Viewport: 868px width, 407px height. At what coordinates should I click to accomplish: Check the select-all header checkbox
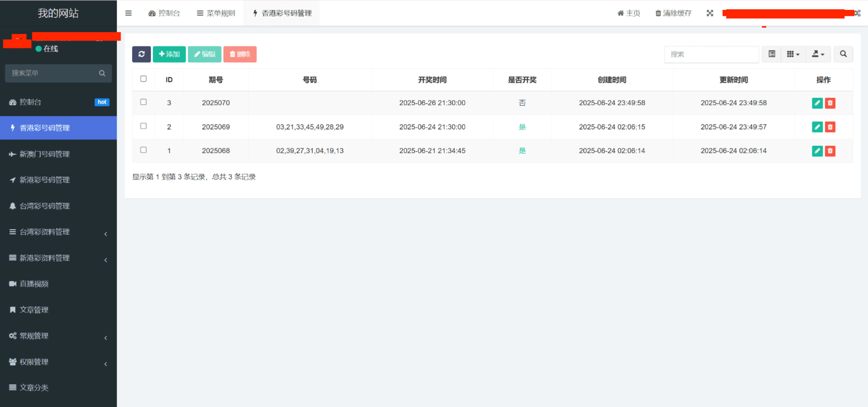(x=143, y=79)
